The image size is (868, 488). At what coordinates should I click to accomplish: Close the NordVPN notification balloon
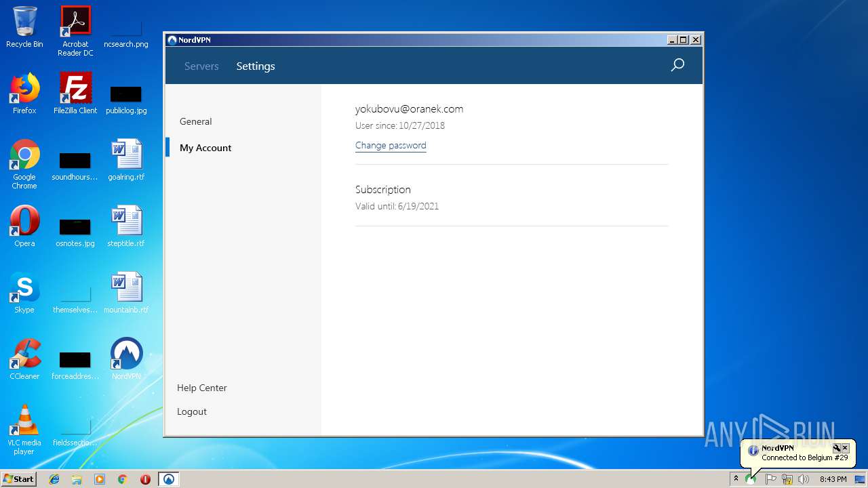pos(845,448)
